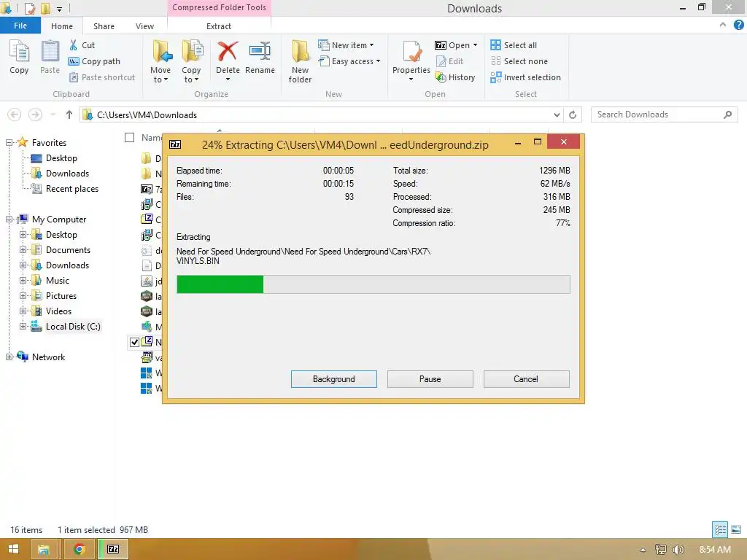Image resolution: width=747 pixels, height=560 pixels.
Task: Refresh the Downloads folder view
Action: point(573,114)
